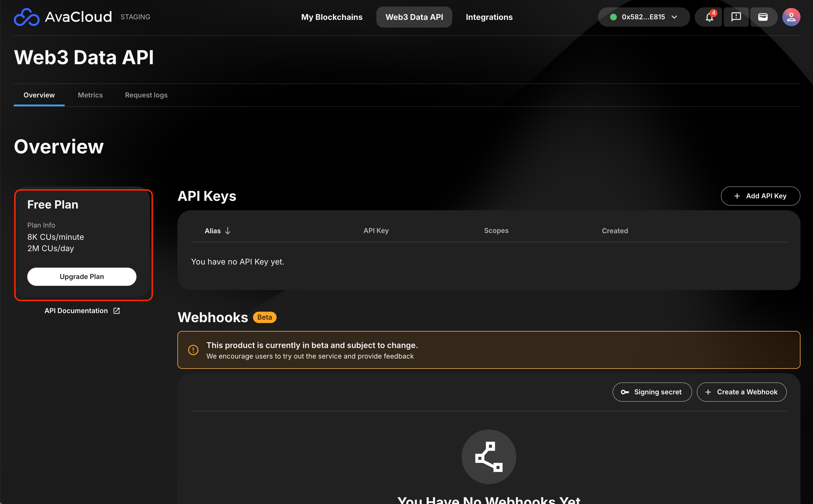Image resolution: width=813 pixels, height=504 pixels.
Task: Click the Beta badge next to Webhooks
Action: [264, 317]
